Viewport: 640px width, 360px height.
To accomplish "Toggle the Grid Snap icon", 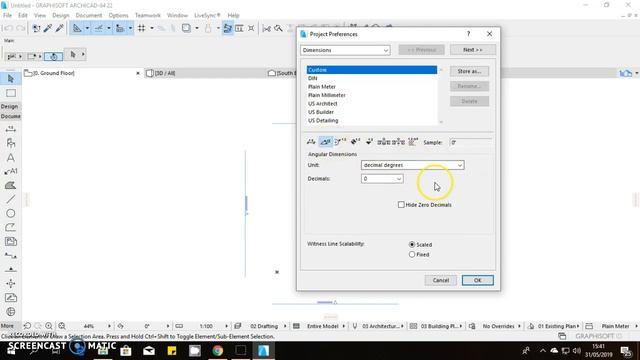I will (142, 28).
